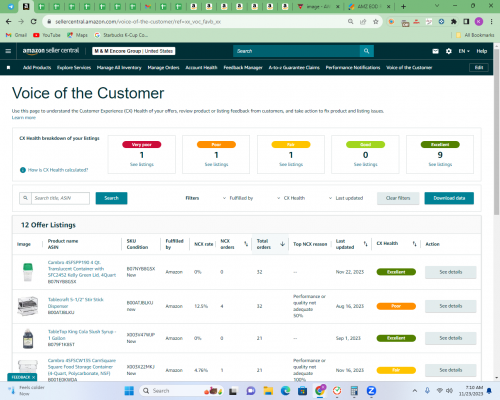Click the bookmark icon in navigation bar

pos(8,67)
